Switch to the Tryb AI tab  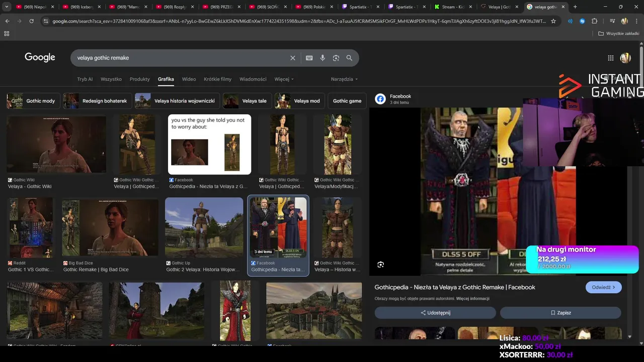pyautogui.click(x=85, y=79)
